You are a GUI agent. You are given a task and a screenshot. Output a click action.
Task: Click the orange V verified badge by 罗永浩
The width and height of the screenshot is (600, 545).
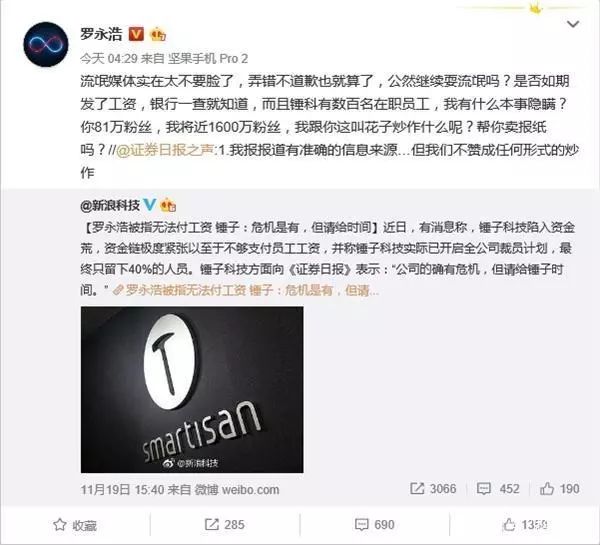(136, 34)
